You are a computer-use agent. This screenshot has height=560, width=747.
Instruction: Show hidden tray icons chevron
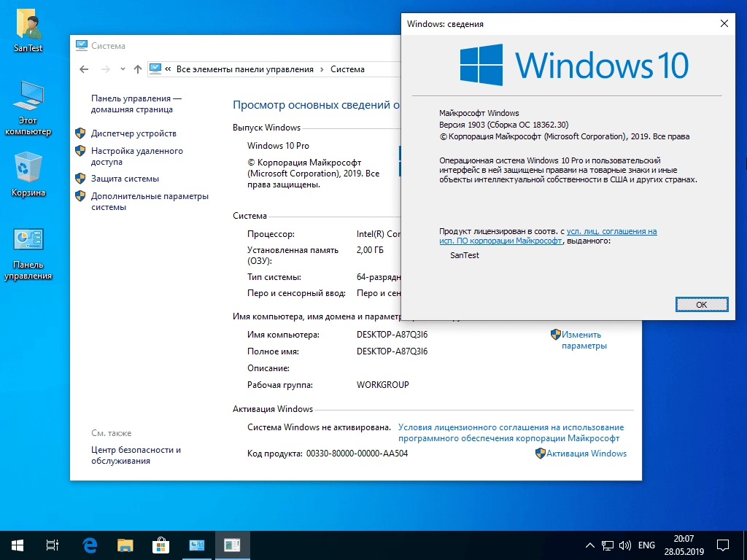(589, 545)
